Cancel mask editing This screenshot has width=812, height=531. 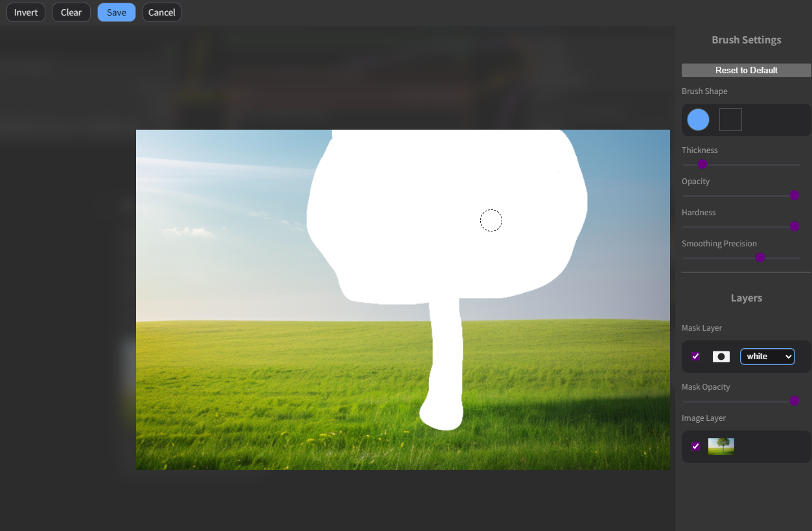162,12
